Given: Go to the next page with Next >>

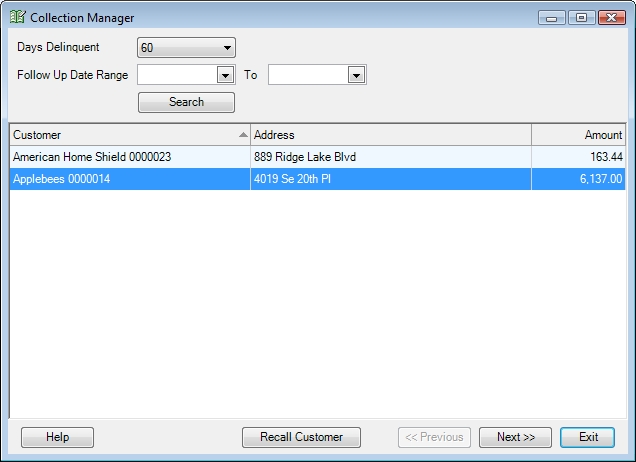Looking at the screenshot, I should [x=515, y=437].
